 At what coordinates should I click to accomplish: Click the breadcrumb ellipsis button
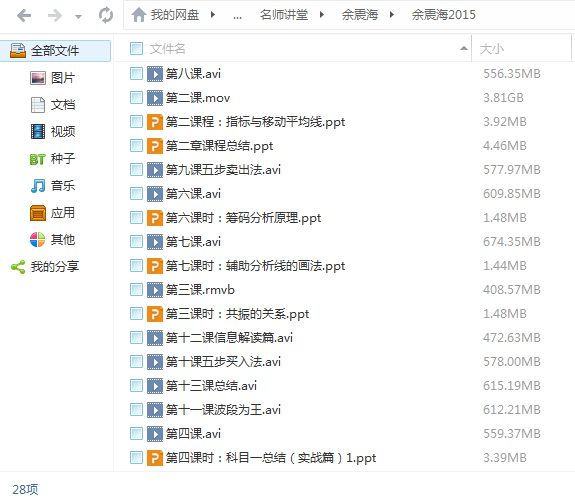pos(237,15)
